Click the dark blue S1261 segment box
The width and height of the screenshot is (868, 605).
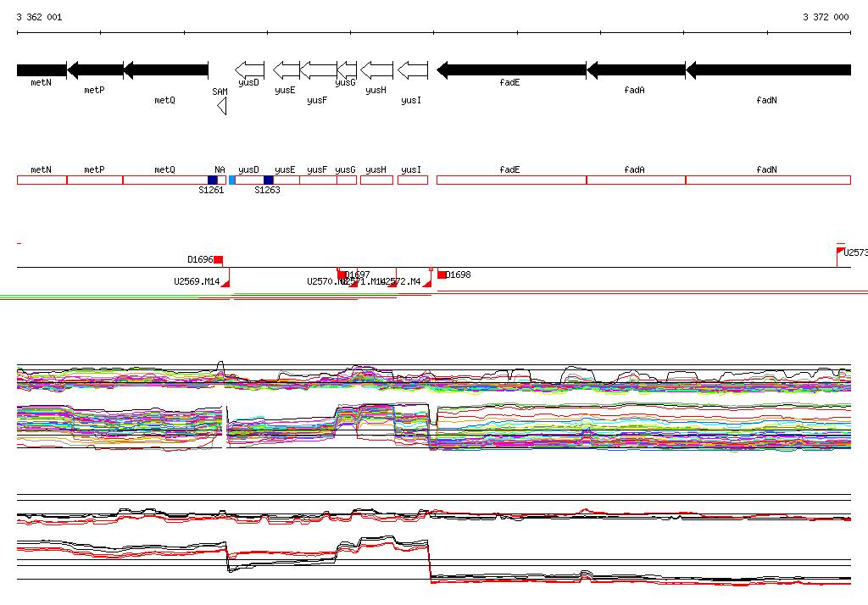click(x=213, y=180)
